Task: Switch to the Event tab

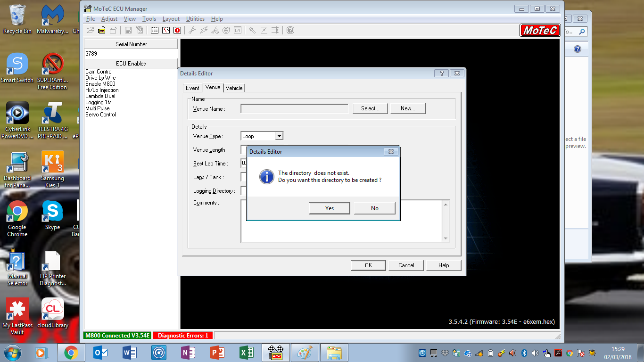Action: pos(192,88)
